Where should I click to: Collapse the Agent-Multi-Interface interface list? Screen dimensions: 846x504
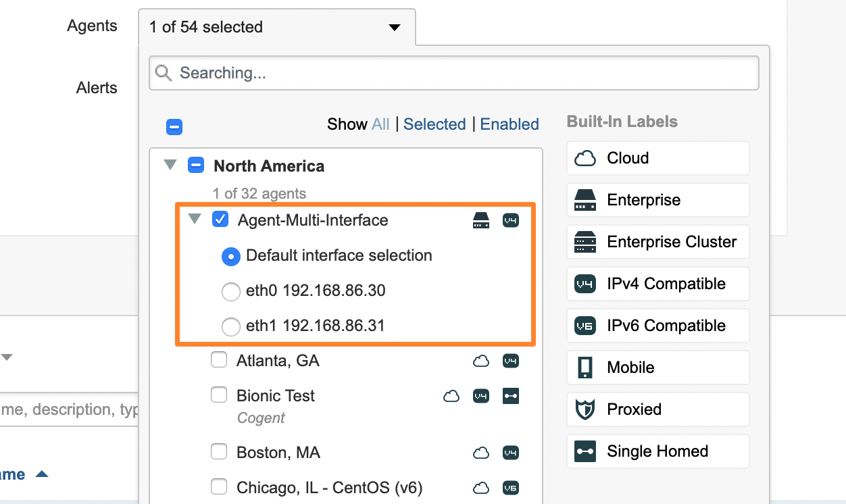195,220
